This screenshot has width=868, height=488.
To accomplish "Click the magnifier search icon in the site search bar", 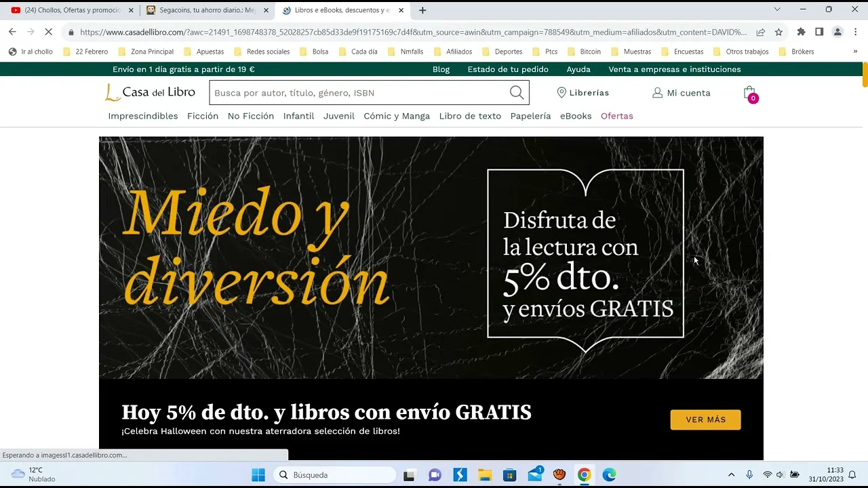I will tap(517, 93).
